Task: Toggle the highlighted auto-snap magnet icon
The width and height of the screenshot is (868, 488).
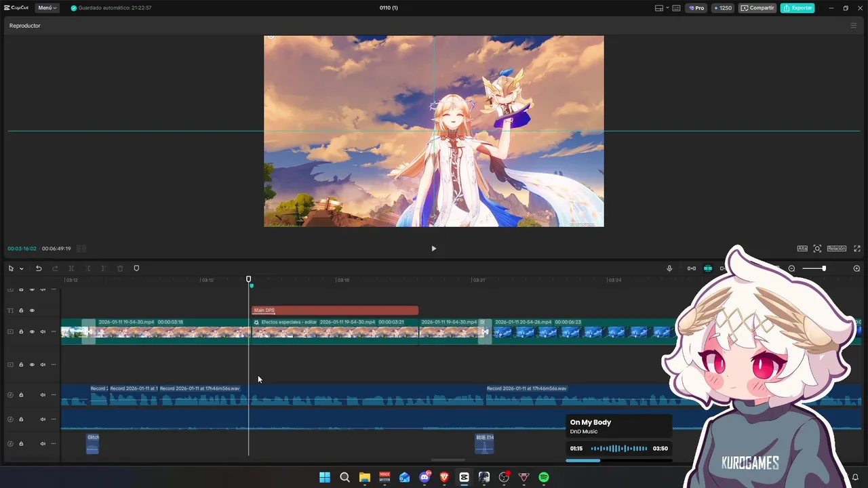Action: 707,268
